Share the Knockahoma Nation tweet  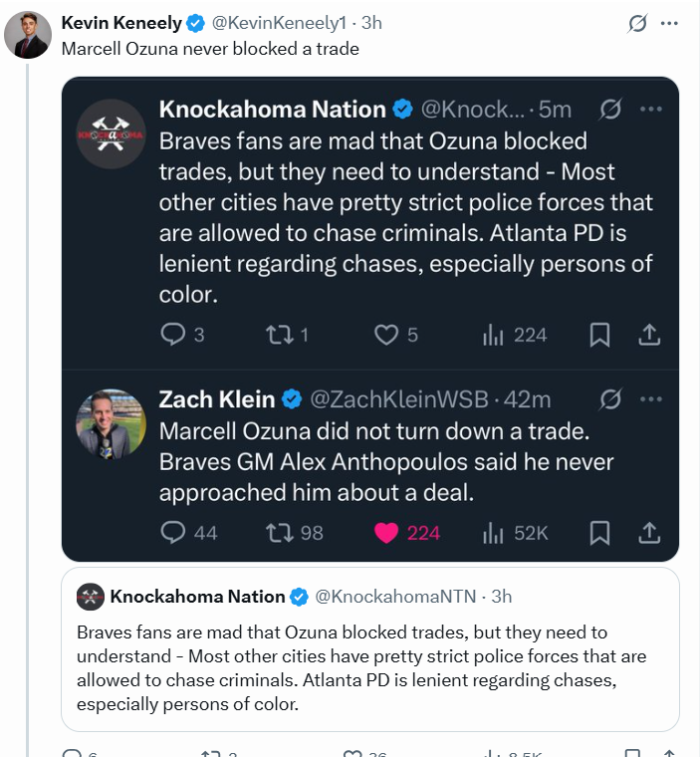(x=649, y=335)
